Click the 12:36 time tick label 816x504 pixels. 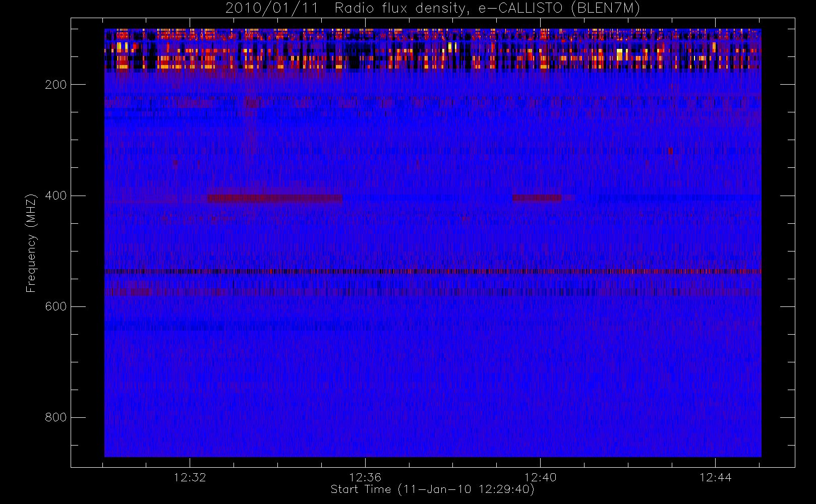tap(365, 477)
